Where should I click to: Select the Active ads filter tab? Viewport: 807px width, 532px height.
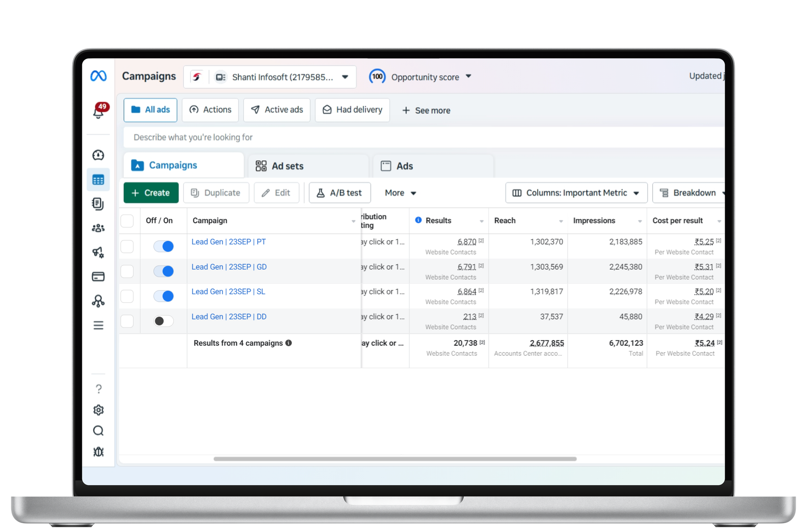[x=277, y=110]
